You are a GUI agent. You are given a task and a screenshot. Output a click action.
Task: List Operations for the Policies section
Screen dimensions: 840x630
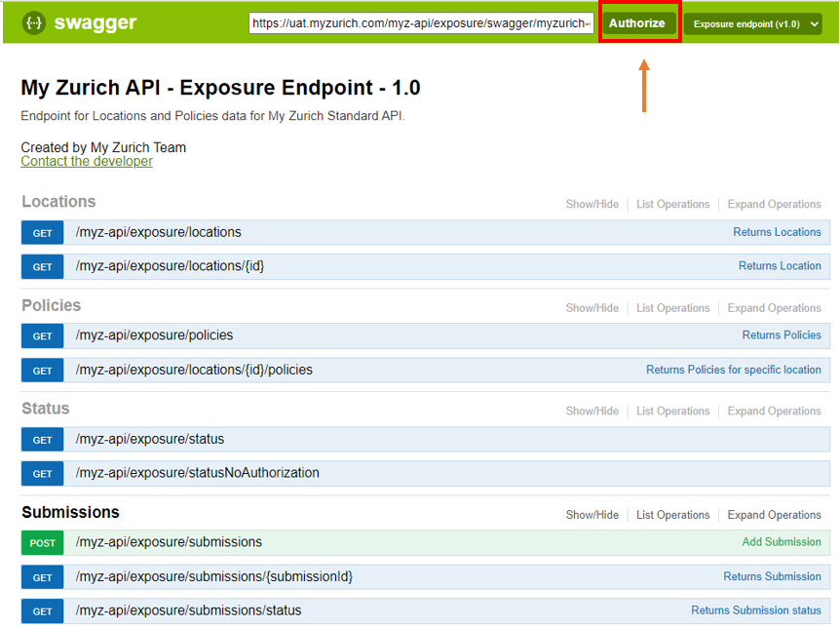click(x=672, y=308)
